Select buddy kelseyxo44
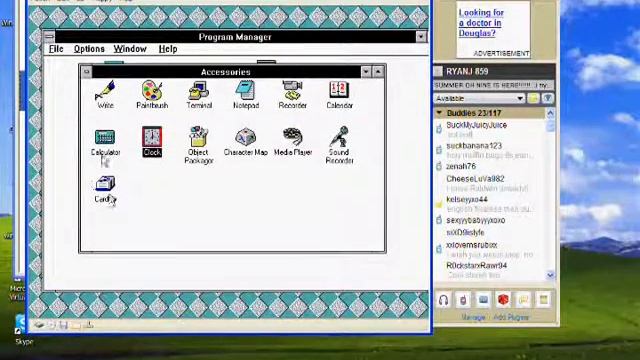Screen dimensions: 640x360 pos(467,199)
